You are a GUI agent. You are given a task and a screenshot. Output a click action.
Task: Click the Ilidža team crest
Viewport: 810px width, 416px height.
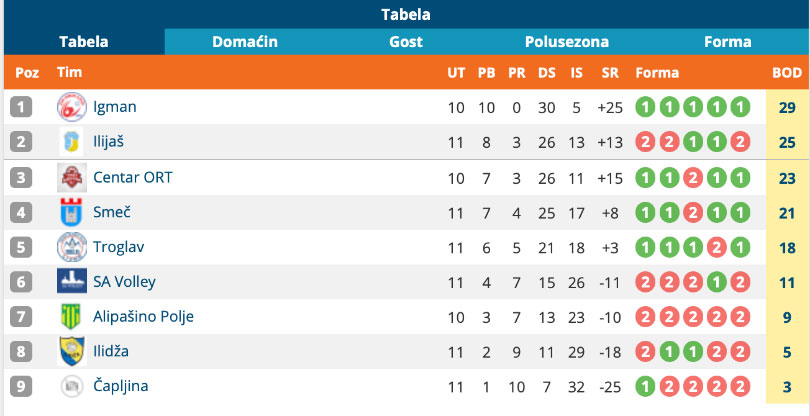[72, 351]
